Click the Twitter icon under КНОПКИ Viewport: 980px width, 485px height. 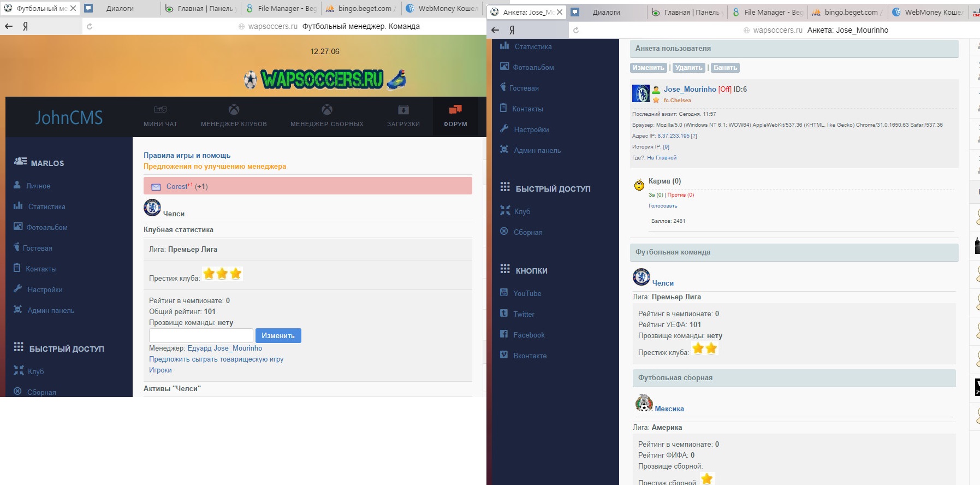504,314
